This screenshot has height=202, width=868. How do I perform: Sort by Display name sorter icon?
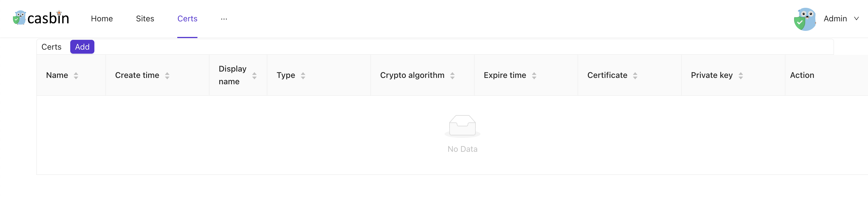point(254,76)
